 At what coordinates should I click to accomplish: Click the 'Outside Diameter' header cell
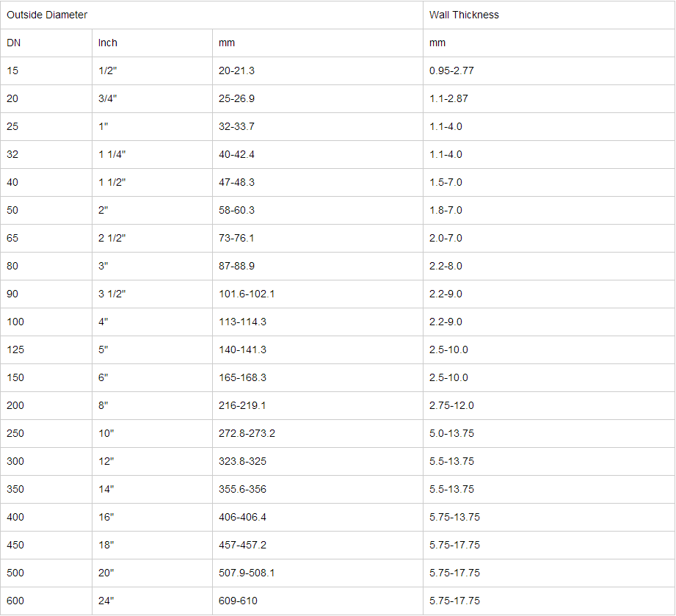[47, 15]
